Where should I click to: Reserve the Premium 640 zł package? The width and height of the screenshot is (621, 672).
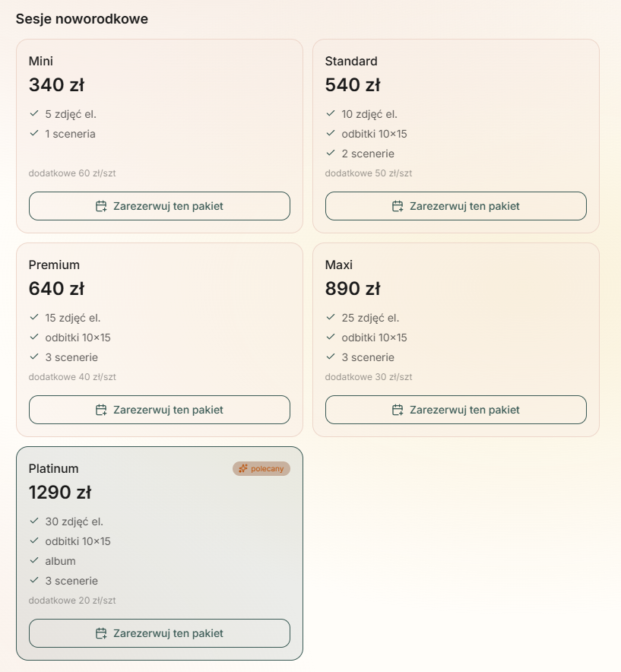pyautogui.click(x=160, y=410)
